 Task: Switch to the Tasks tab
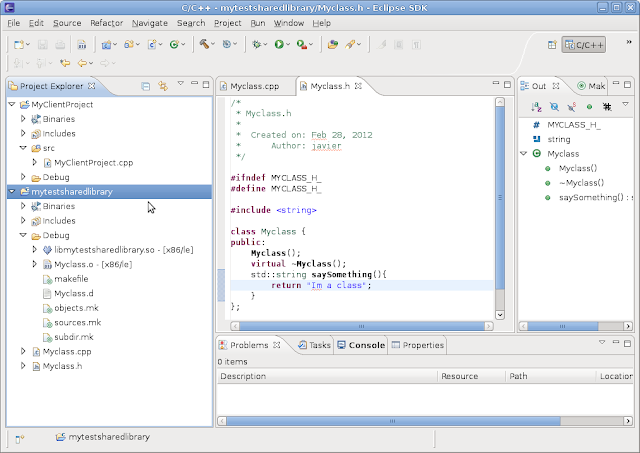coord(314,345)
